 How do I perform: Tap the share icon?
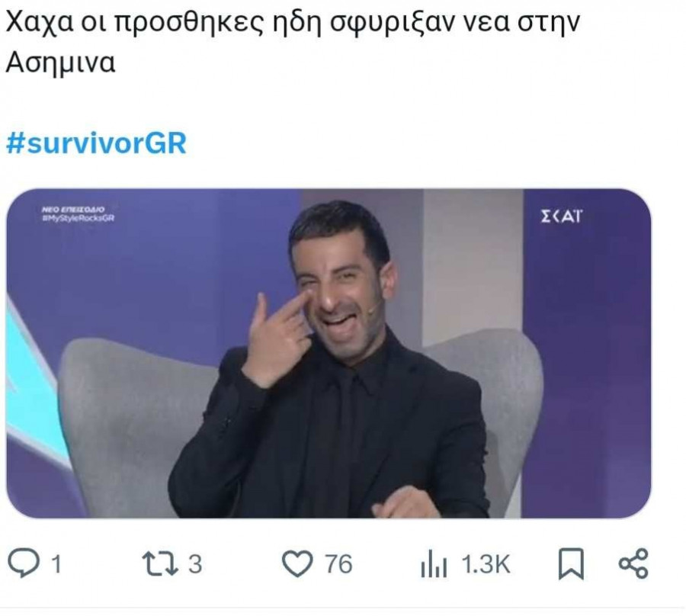(x=633, y=563)
